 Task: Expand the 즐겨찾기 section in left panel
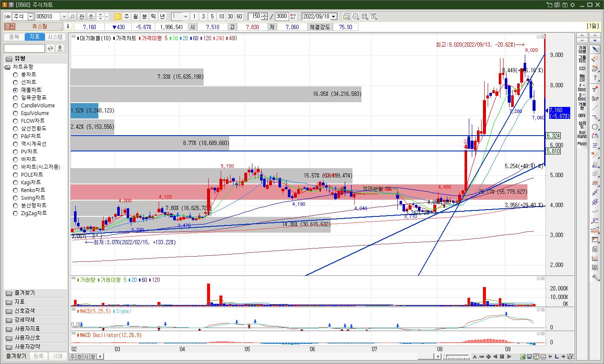36,293
